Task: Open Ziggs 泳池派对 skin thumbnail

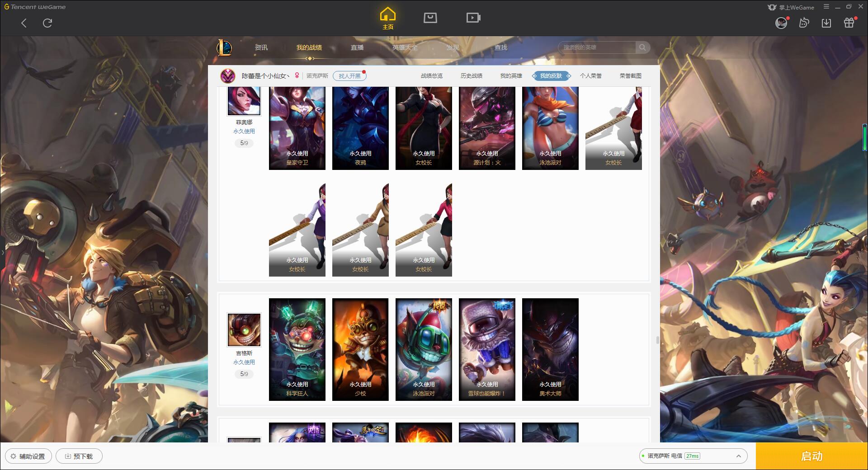Action: 424,349
